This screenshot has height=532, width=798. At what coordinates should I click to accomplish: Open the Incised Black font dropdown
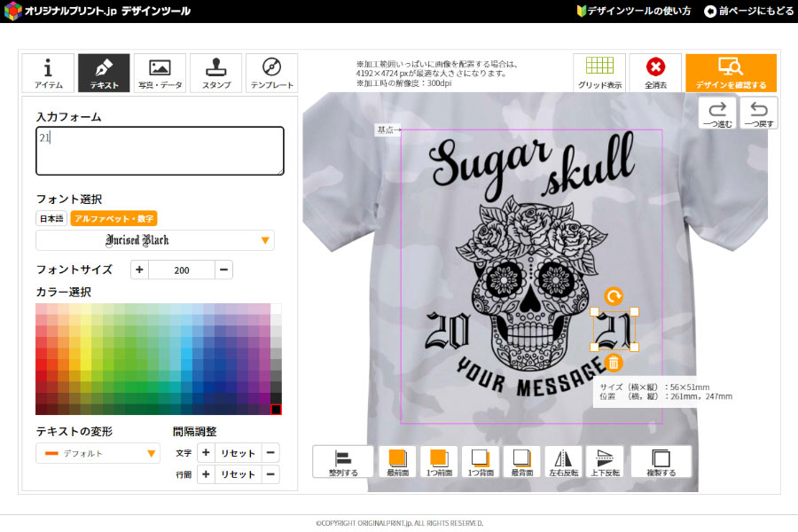tap(154, 240)
